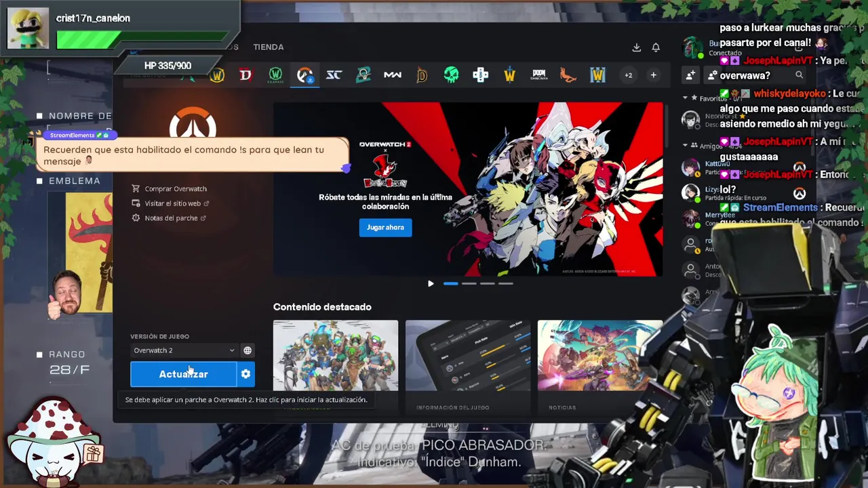Select the third carousel slide indicator
This screenshot has width=868, height=488.
point(487,283)
